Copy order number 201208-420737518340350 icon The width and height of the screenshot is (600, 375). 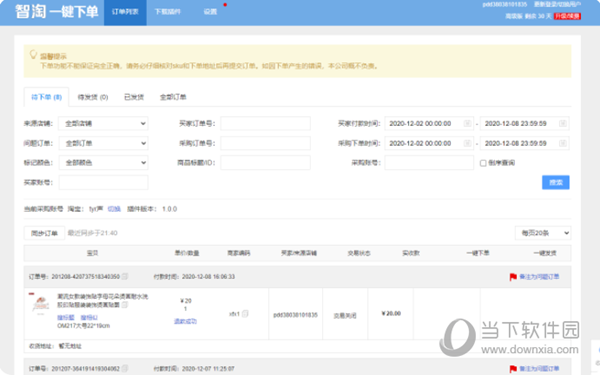125,276
